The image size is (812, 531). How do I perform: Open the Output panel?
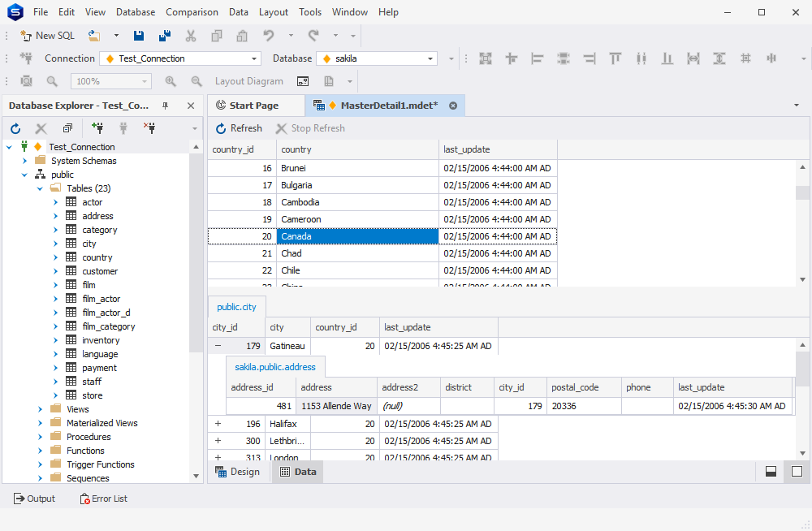pyautogui.click(x=34, y=499)
